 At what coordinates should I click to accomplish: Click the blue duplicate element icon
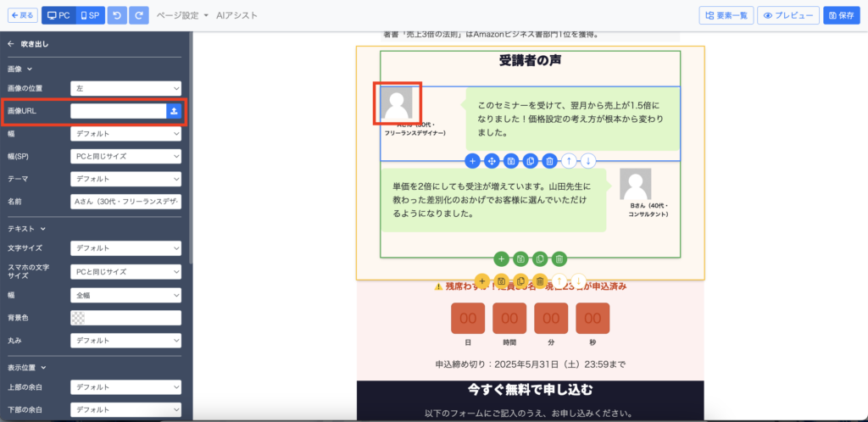click(x=531, y=161)
